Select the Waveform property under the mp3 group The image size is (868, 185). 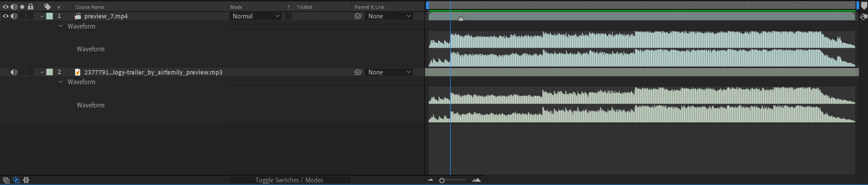coord(90,105)
